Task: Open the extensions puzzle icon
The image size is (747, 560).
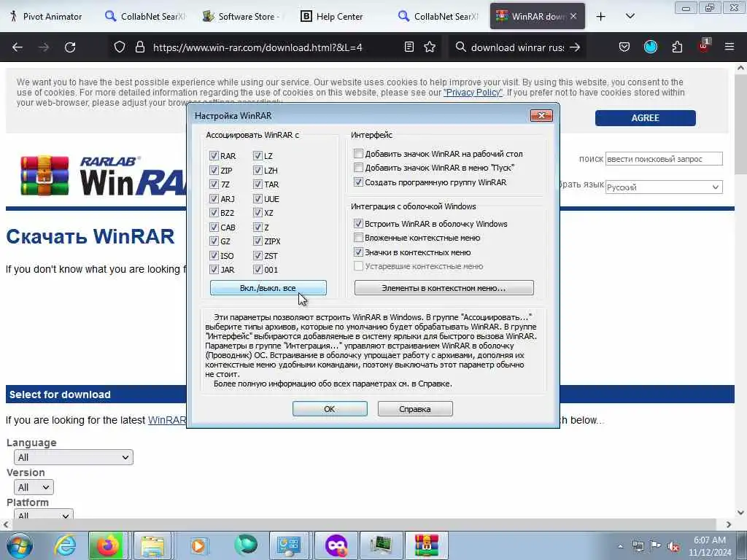Action: [677, 47]
